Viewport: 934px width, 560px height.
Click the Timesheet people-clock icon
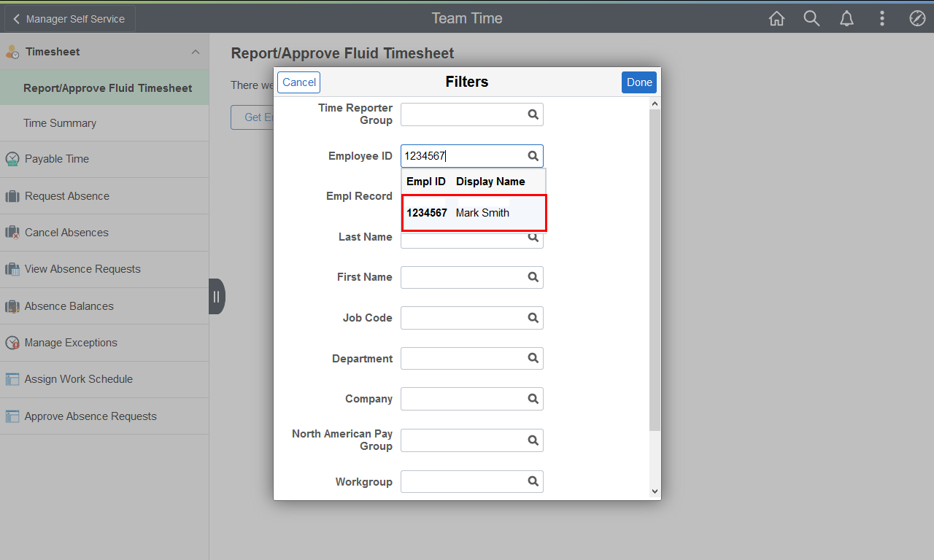point(12,52)
